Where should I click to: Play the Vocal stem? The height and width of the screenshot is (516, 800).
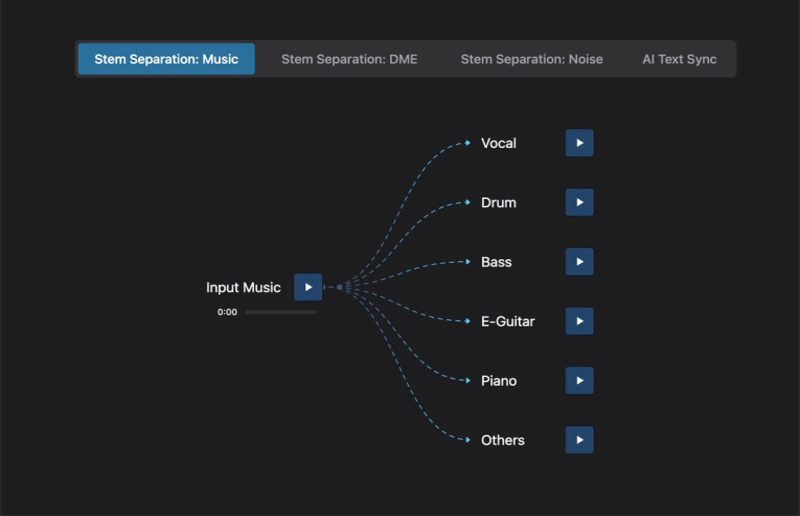[579, 143]
